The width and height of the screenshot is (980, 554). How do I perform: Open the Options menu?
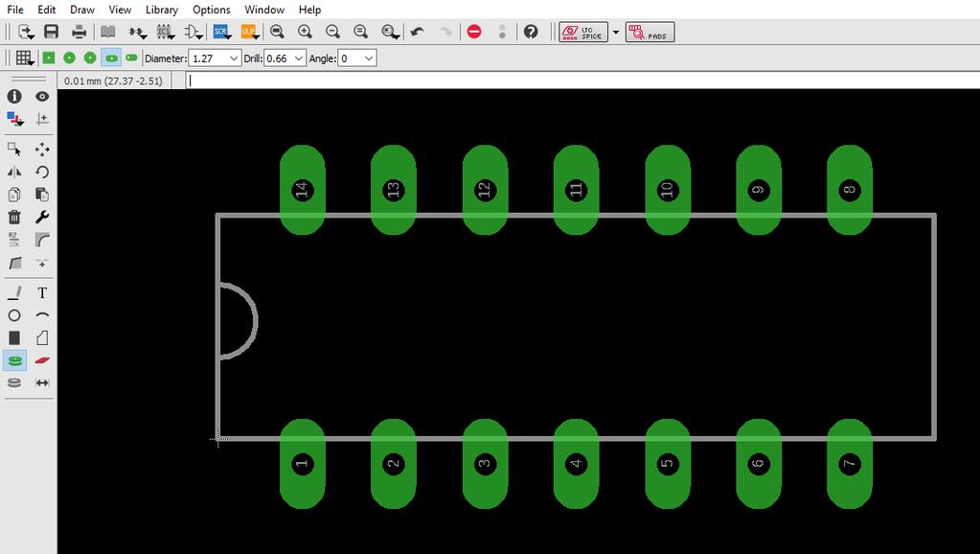[x=212, y=10]
